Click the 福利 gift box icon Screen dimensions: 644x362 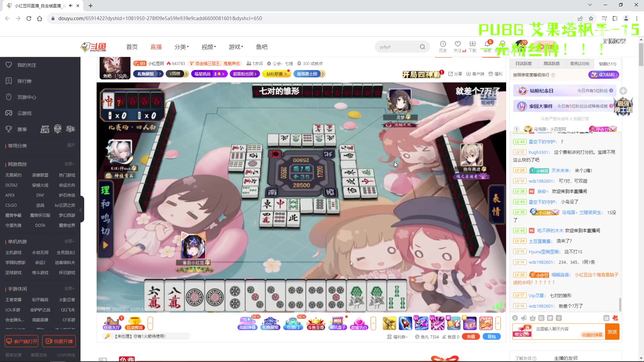(x=495, y=74)
